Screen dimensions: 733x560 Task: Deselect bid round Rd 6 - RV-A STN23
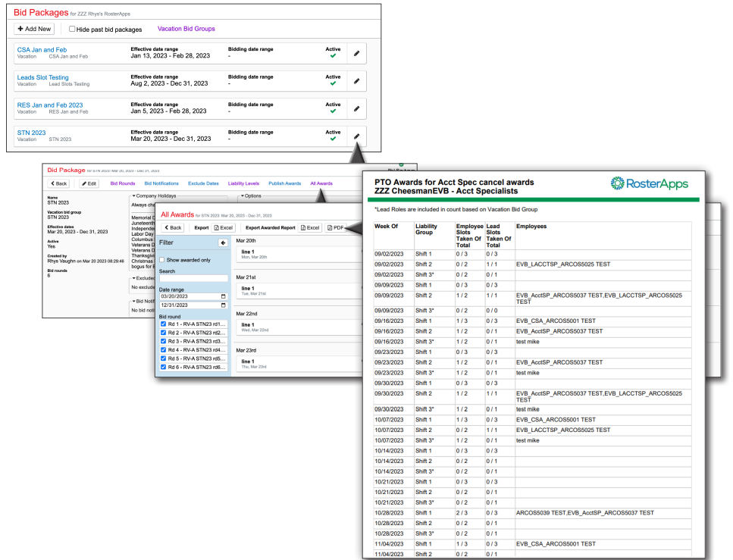[163, 367]
